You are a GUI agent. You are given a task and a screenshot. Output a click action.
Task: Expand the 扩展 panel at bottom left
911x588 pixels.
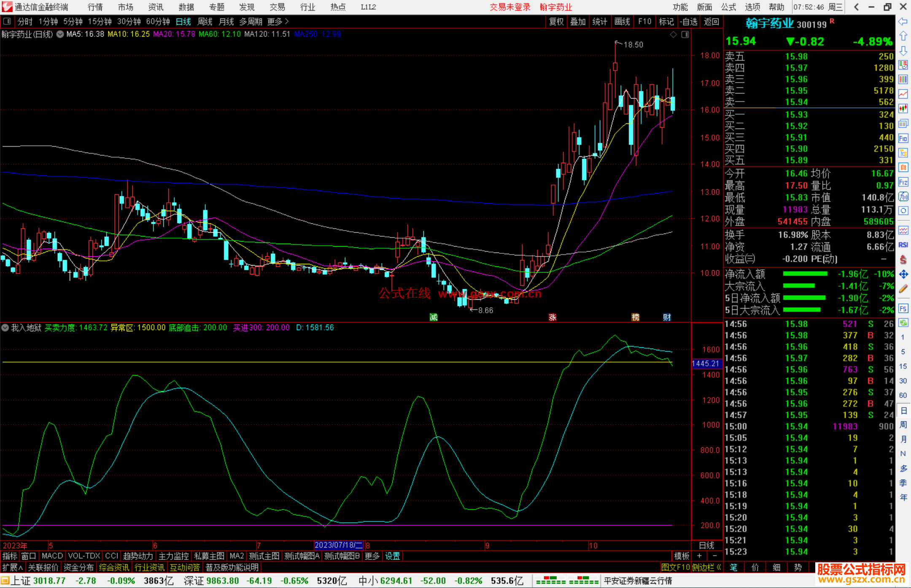point(13,567)
